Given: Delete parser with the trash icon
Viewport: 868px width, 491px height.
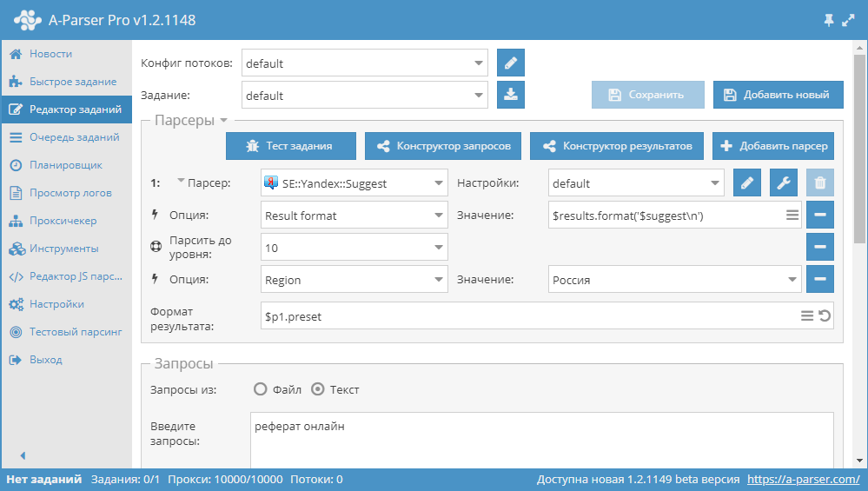Looking at the screenshot, I should click(820, 182).
